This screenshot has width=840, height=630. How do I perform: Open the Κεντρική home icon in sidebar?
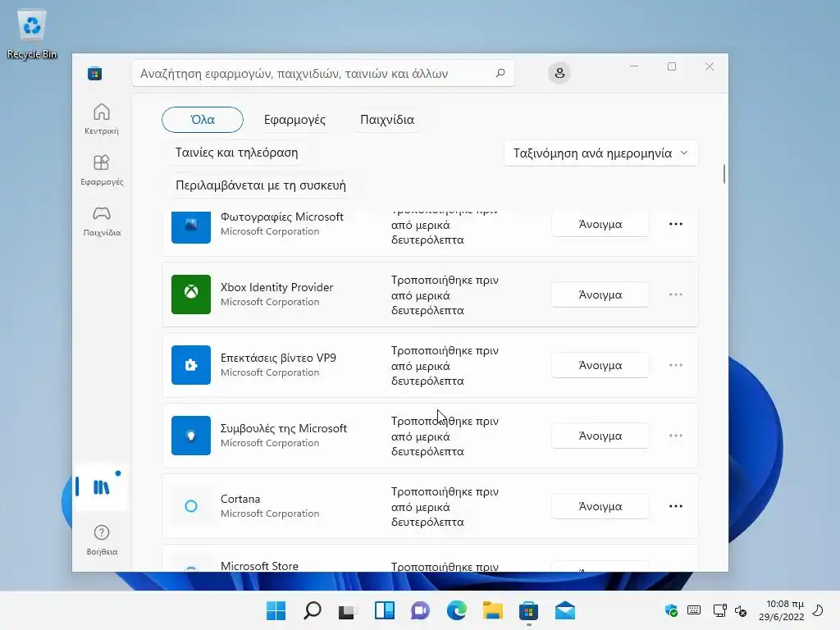tap(101, 119)
